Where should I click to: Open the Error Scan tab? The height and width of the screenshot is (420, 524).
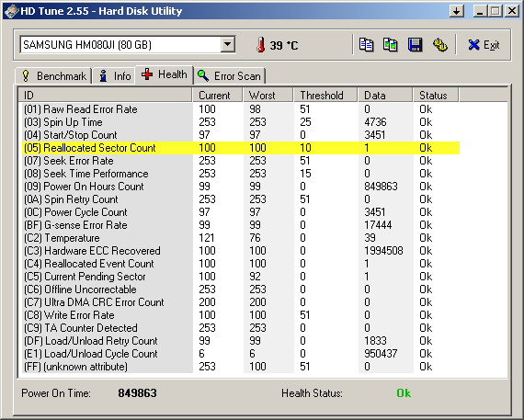click(229, 76)
